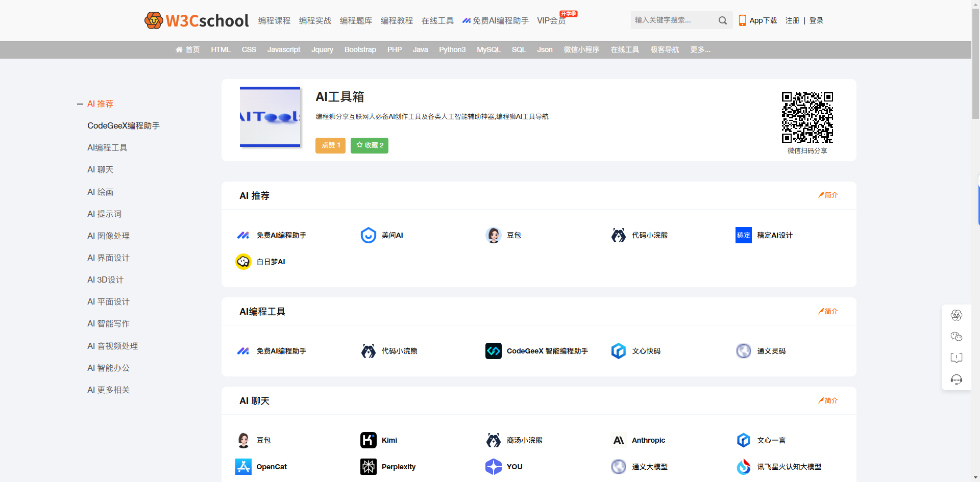Click the 收藏 2 favorite button
The width and height of the screenshot is (980, 482).
(370, 145)
